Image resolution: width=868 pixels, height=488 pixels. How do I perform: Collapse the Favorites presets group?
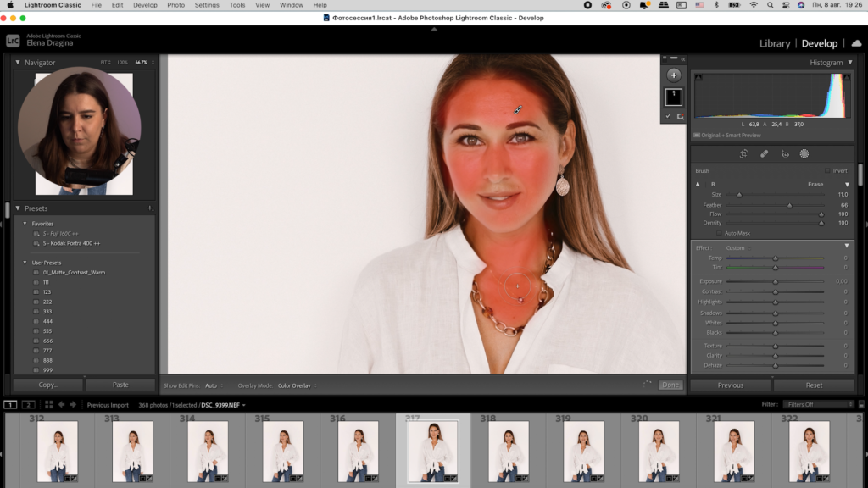pos(25,224)
